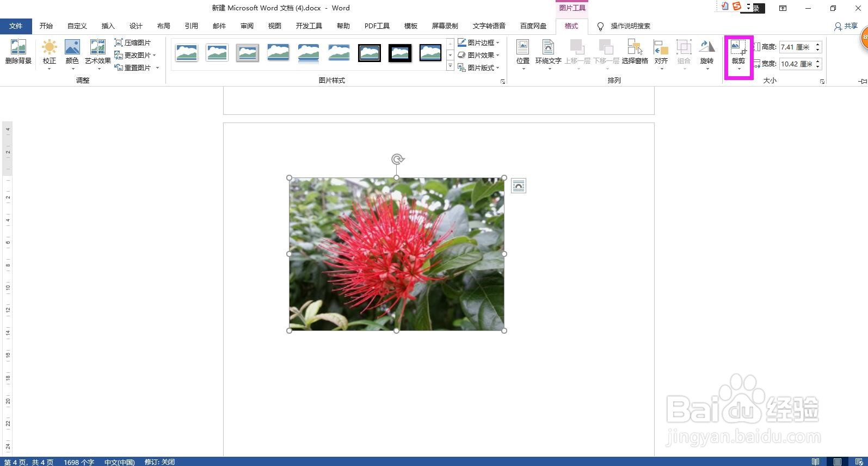This screenshot has width=868, height=466.
Task: Click the red flower image
Action: click(397, 254)
